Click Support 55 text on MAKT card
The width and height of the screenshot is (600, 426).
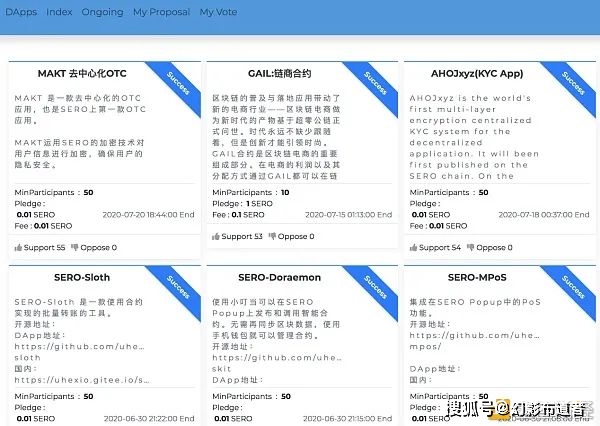click(44, 248)
